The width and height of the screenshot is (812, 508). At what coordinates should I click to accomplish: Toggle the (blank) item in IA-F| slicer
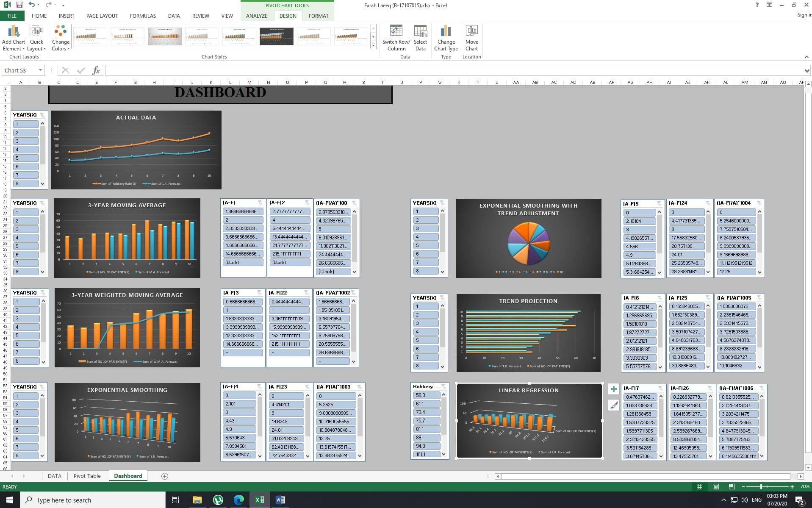click(x=243, y=262)
